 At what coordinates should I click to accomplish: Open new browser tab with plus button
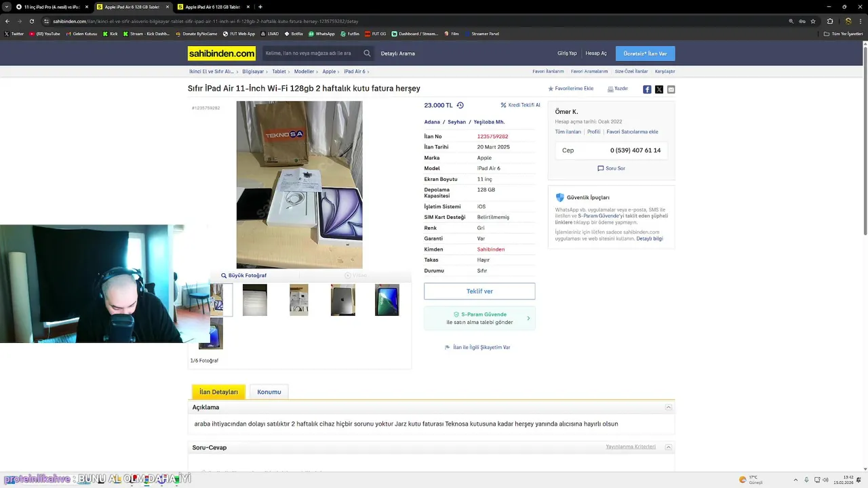pyautogui.click(x=260, y=7)
